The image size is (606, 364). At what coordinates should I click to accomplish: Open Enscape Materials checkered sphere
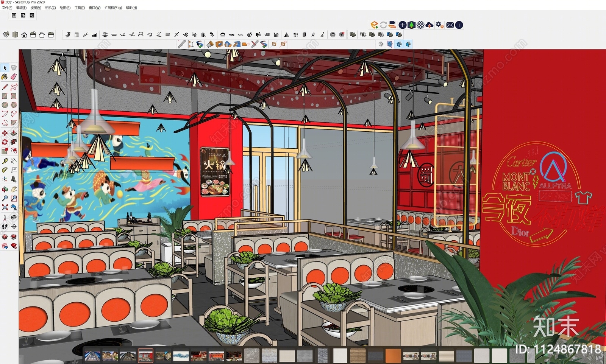(x=420, y=25)
